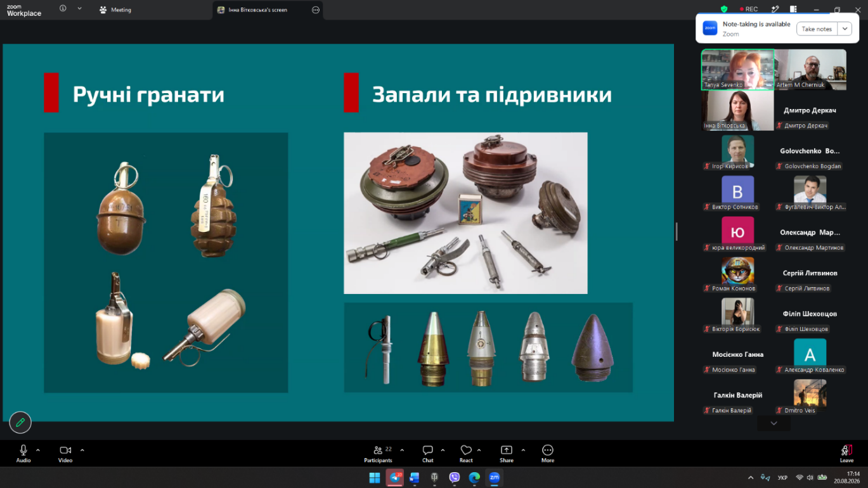The width and height of the screenshot is (868, 488).
Task: Expand participants options arrow
Action: coord(401,450)
